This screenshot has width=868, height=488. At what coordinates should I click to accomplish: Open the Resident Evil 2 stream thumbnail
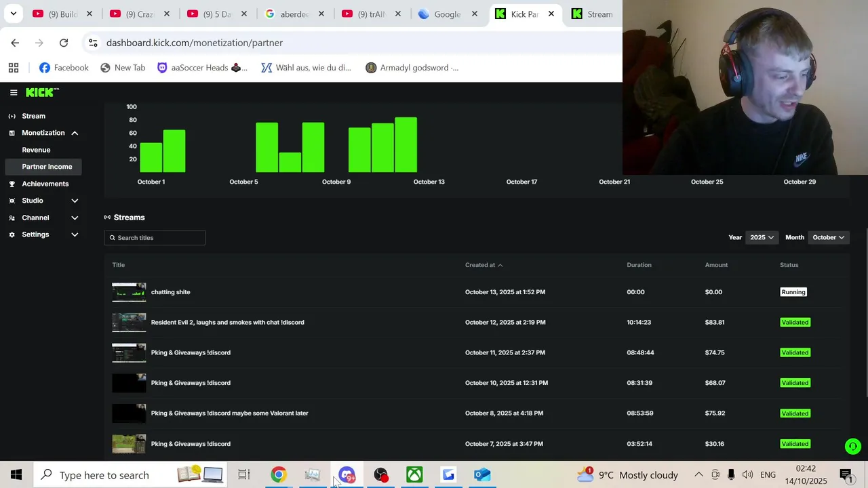point(129,323)
